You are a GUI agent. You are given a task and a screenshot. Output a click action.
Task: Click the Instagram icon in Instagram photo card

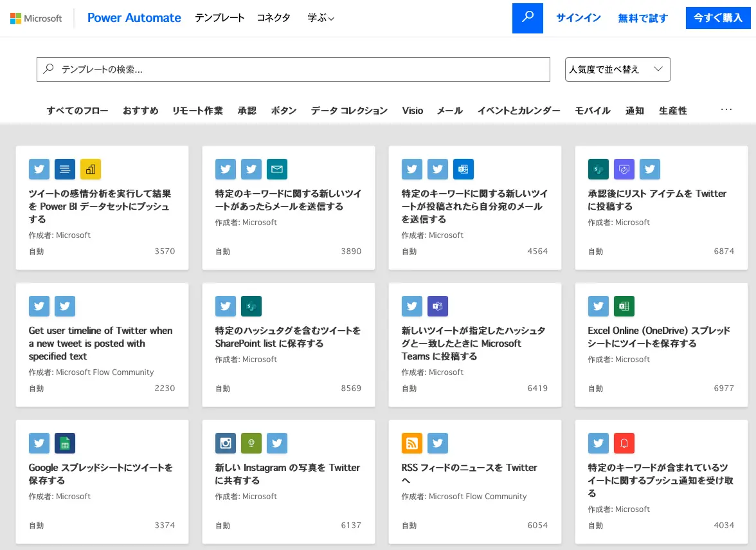pos(226,443)
